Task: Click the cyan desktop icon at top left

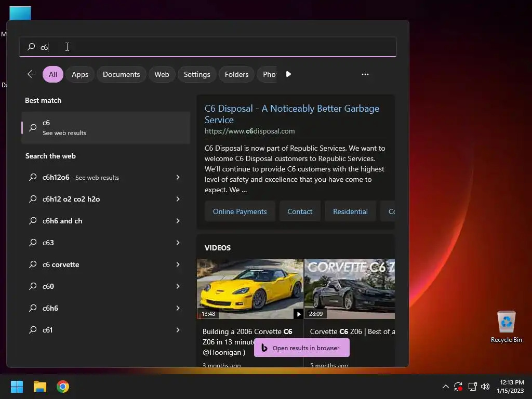Action: point(20,13)
